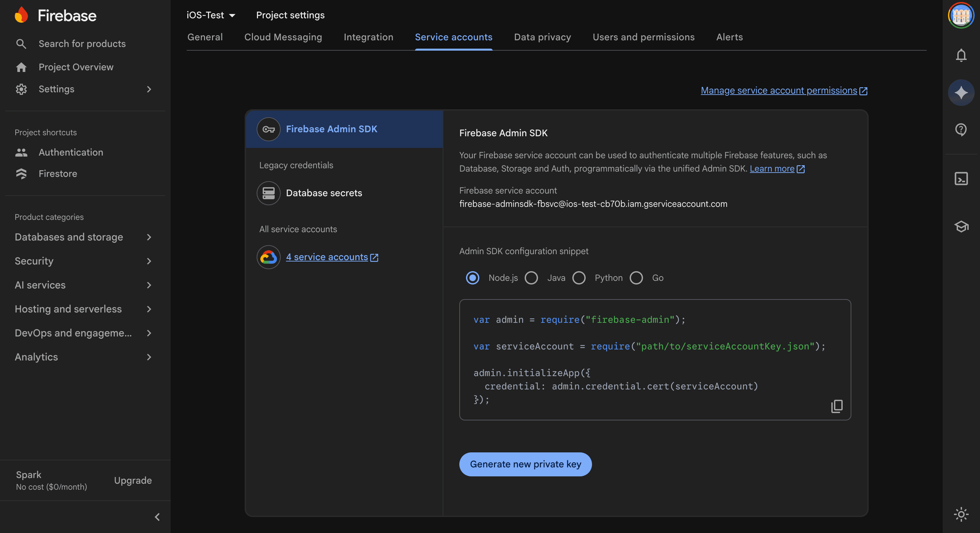
Task: Click the Authentication people icon
Action: [21, 153]
